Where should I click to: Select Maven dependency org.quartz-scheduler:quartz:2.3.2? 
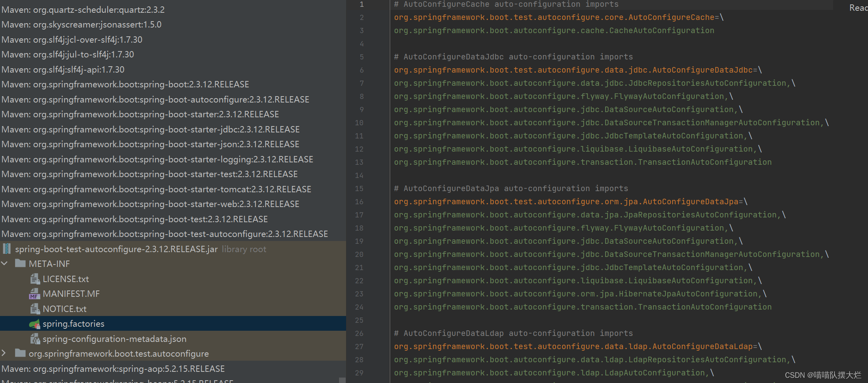pyautogui.click(x=83, y=9)
